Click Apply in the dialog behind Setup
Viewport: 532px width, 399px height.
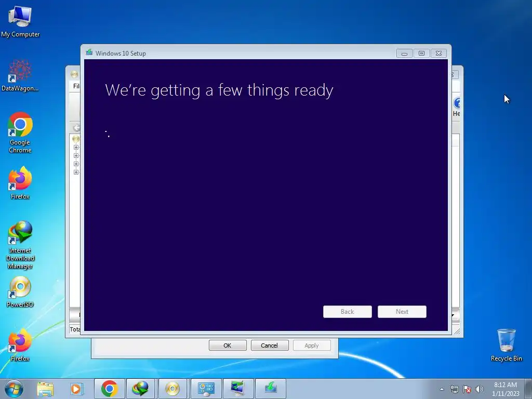[x=312, y=345]
